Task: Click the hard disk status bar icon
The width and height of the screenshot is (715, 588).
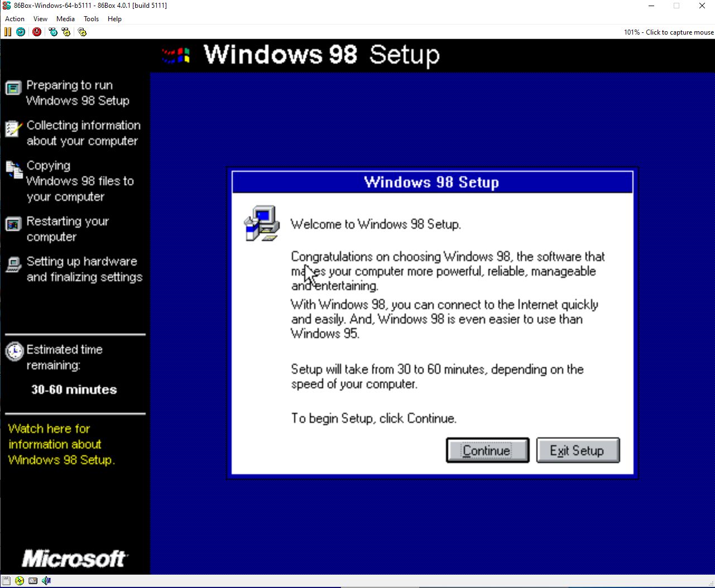Action: 33,581
